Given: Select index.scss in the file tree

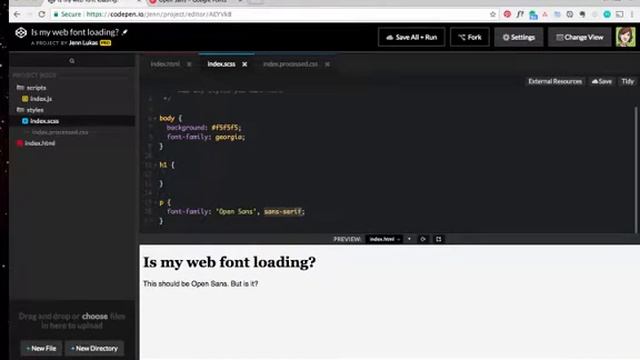Looking at the screenshot, I should [44, 121].
